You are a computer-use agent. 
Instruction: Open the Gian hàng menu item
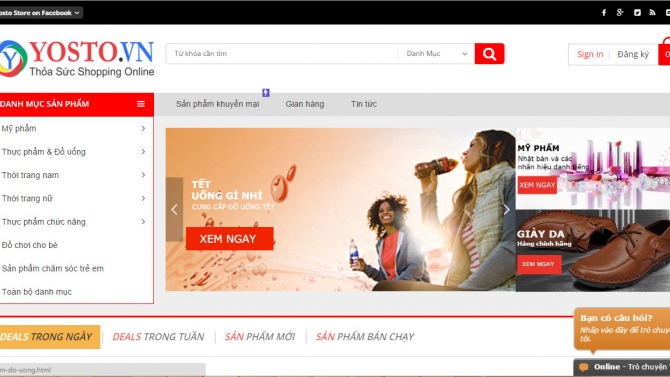click(305, 104)
